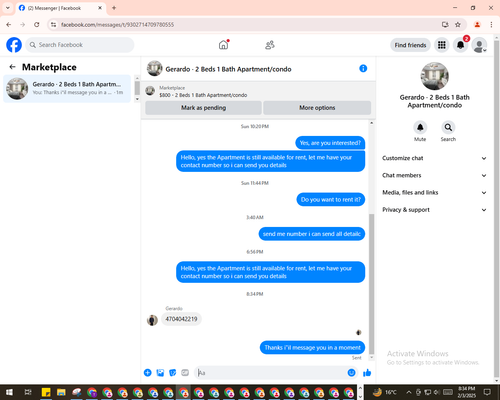Bookmark this page star icon
Viewport: 500px width, 400px height.
tap(458, 24)
